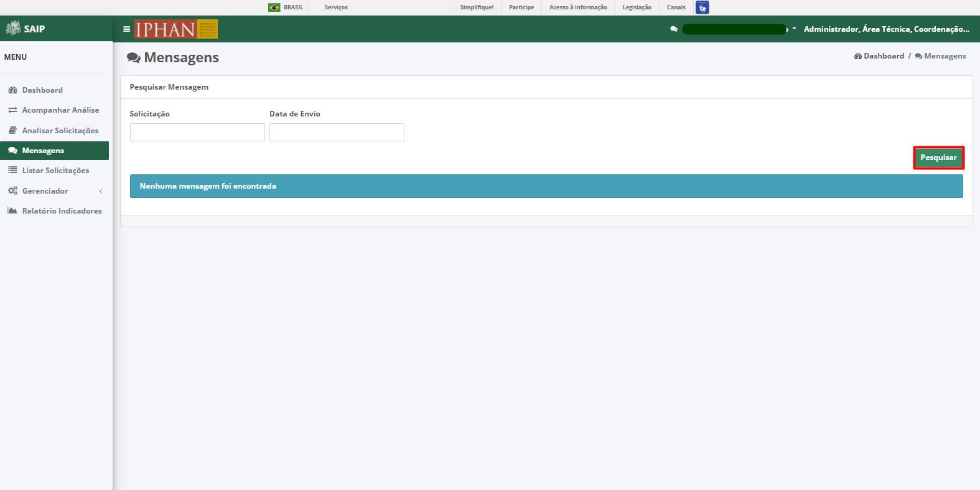980x490 pixels.
Task: Click the 'Pesquisar Mensagem' panel heading
Action: [169, 87]
